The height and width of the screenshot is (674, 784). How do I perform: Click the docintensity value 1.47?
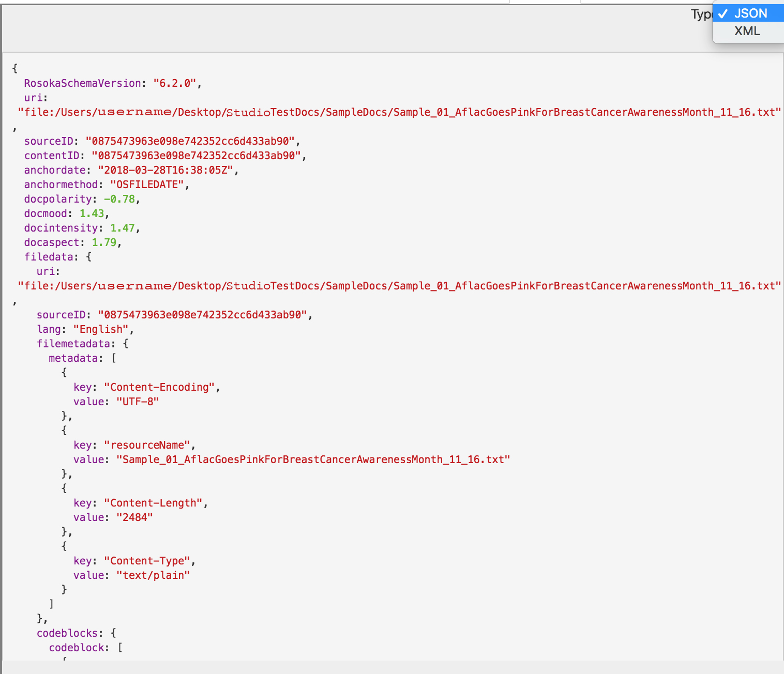[x=122, y=228]
